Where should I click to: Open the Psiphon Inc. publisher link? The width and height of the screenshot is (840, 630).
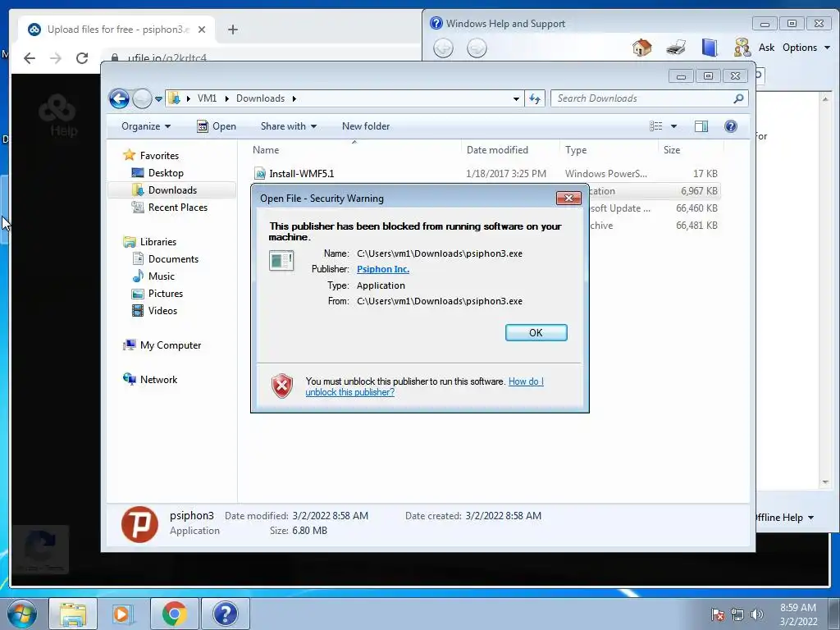(x=382, y=269)
